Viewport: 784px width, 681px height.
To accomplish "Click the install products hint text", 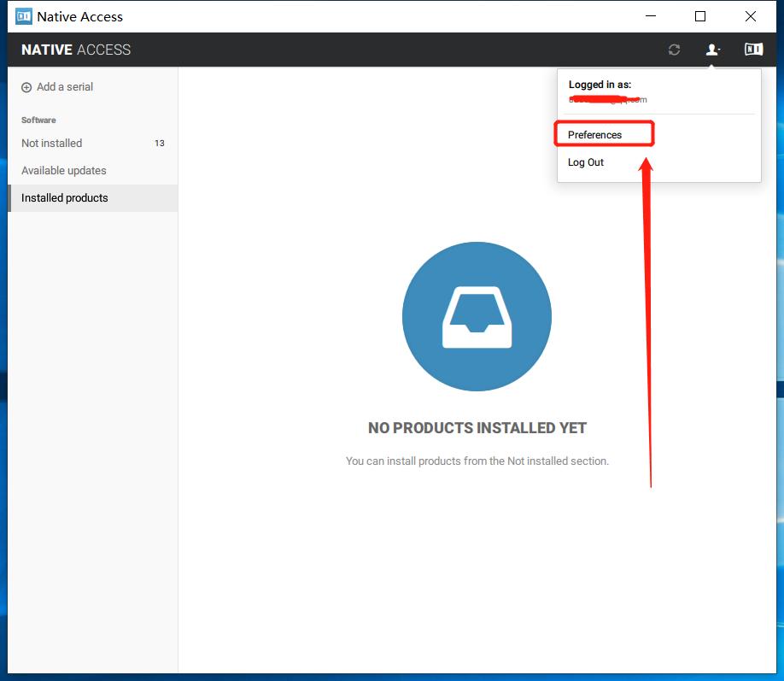I will click(477, 461).
